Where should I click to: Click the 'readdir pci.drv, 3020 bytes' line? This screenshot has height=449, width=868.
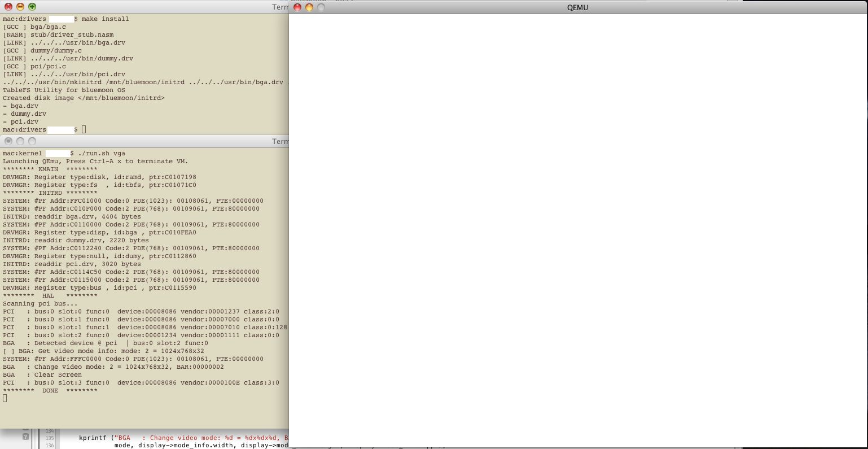click(x=72, y=264)
